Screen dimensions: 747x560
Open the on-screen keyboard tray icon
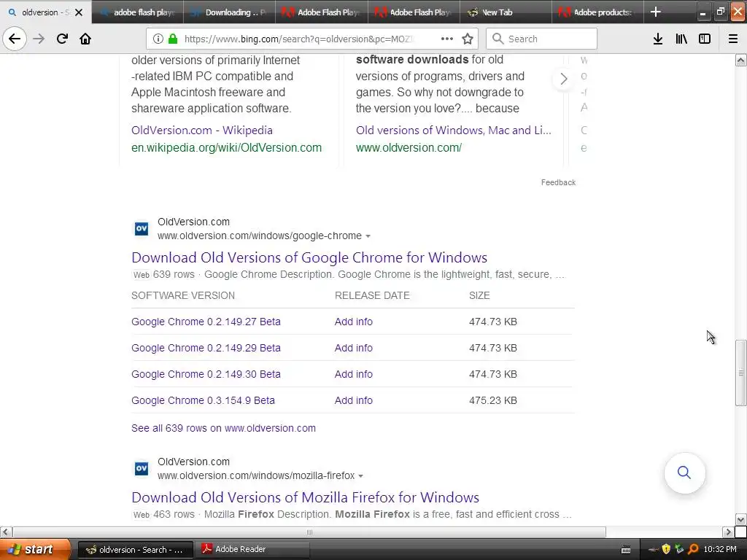tap(626, 550)
